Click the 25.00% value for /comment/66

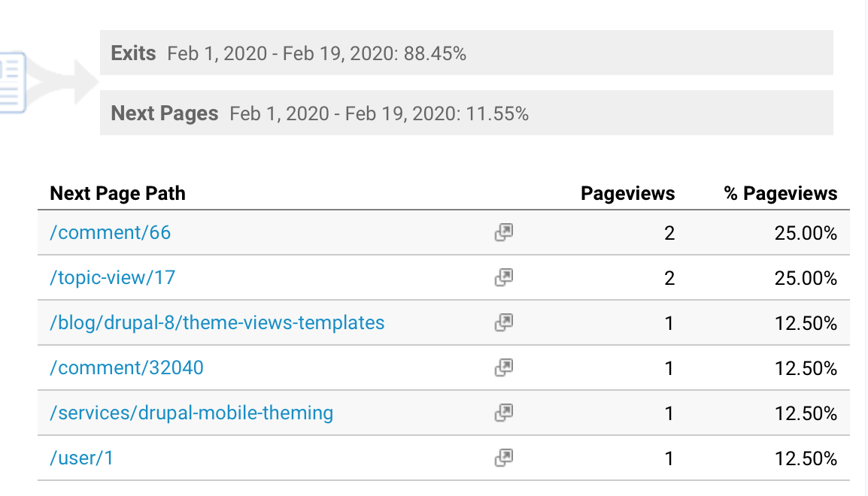click(806, 233)
